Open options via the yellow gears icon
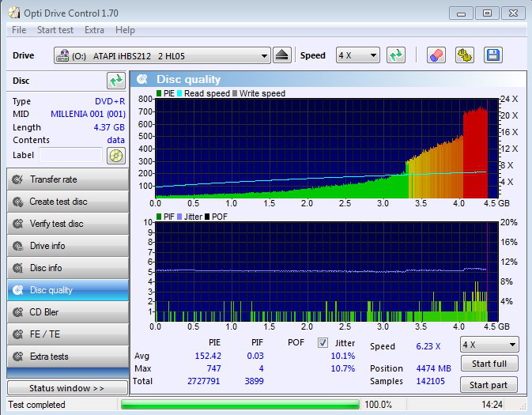 pyautogui.click(x=465, y=55)
